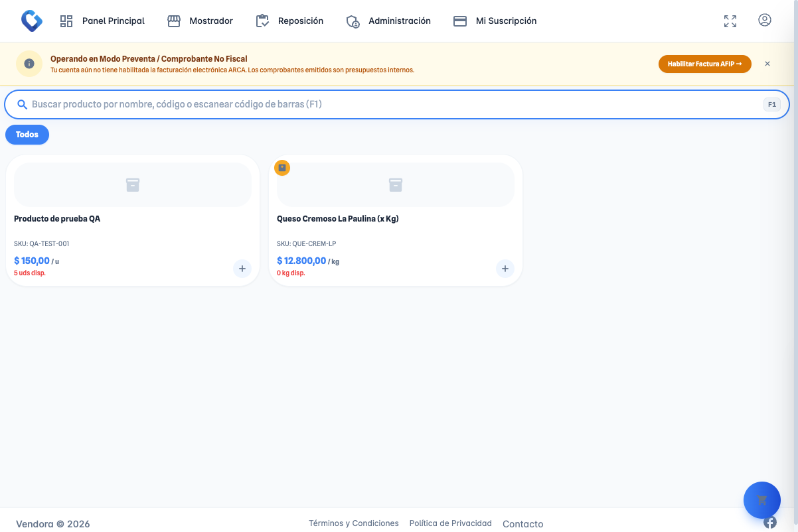Open the floating shopping cart button

(762, 500)
